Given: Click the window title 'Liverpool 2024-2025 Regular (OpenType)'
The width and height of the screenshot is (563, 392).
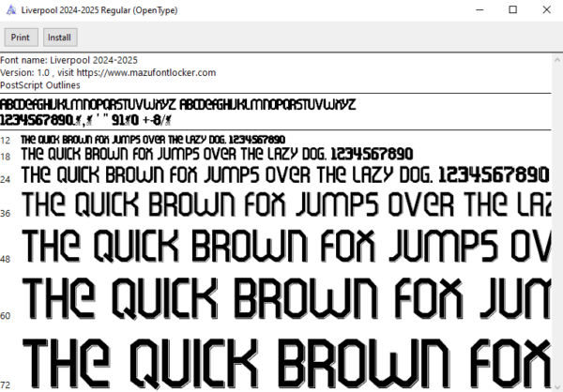Looking at the screenshot, I should coord(99,10).
